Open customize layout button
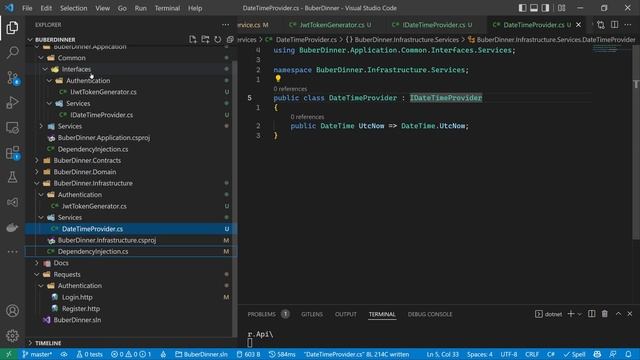Viewport: 640px width, 360px height. tap(562, 8)
